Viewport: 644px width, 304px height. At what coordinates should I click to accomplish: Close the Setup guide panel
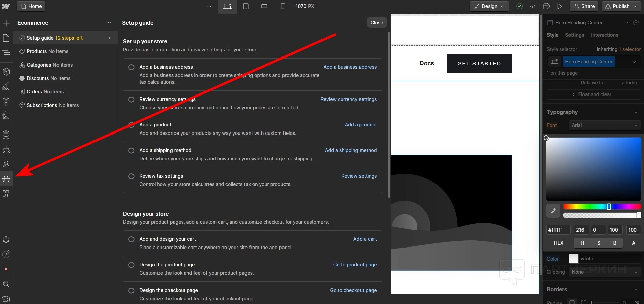[x=377, y=23]
